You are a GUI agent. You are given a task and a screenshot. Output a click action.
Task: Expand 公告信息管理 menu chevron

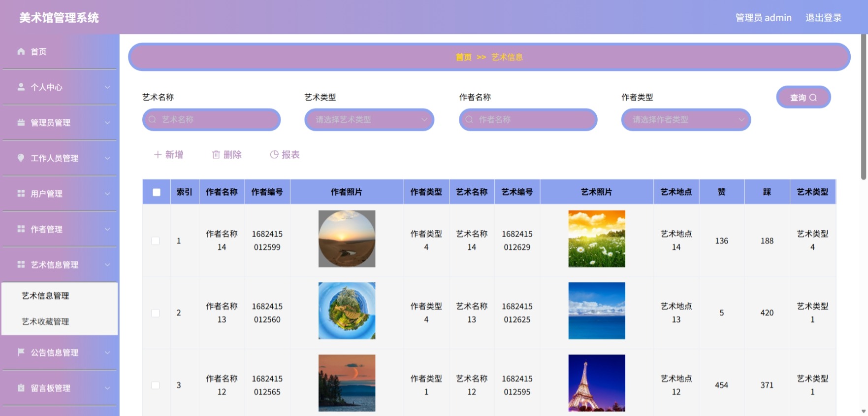107,352
